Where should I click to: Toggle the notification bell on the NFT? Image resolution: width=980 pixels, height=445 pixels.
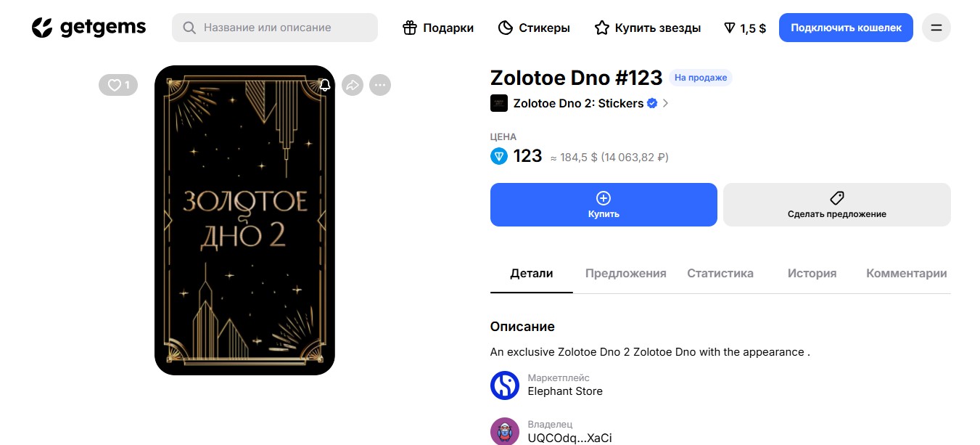[x=325, y=85]
